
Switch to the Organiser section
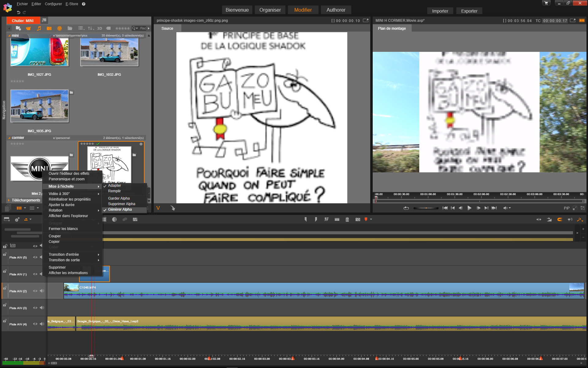click(270, 10)
